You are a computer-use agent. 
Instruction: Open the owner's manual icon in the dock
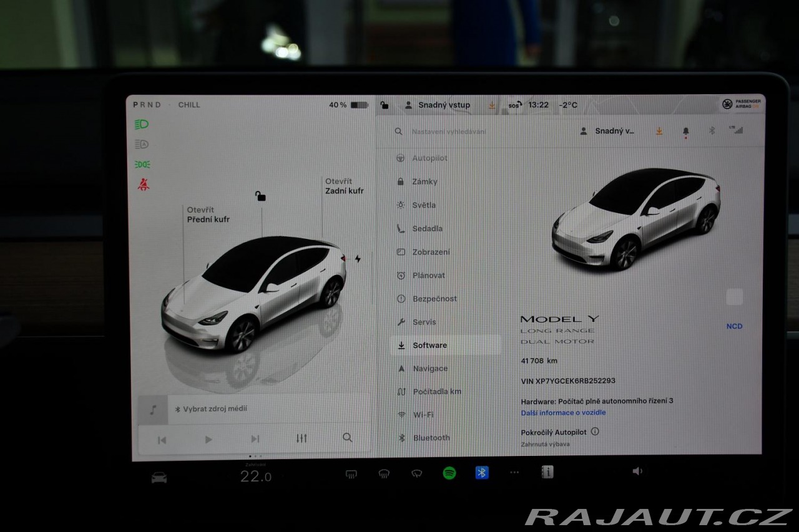tap(547, 472)
